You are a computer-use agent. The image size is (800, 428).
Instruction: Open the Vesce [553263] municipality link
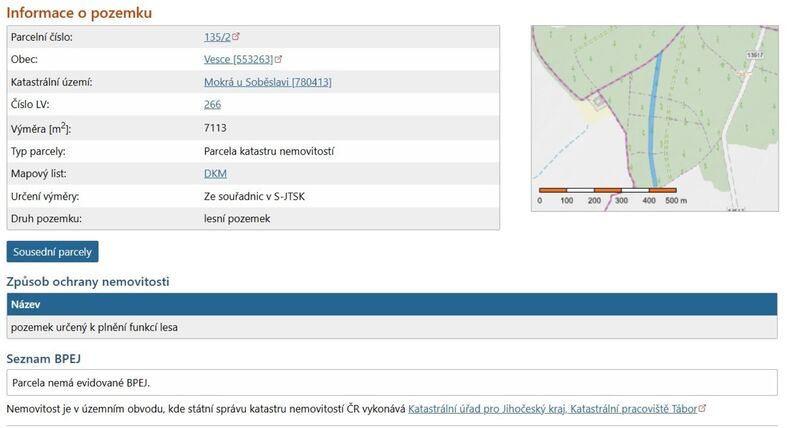237,60
